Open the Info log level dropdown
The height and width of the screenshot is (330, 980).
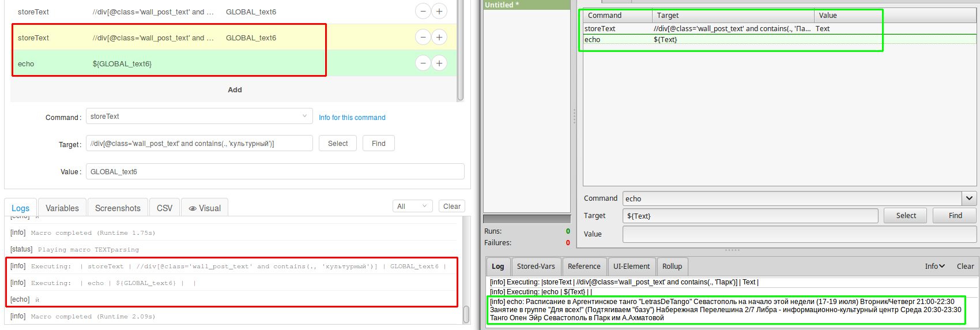934,266
